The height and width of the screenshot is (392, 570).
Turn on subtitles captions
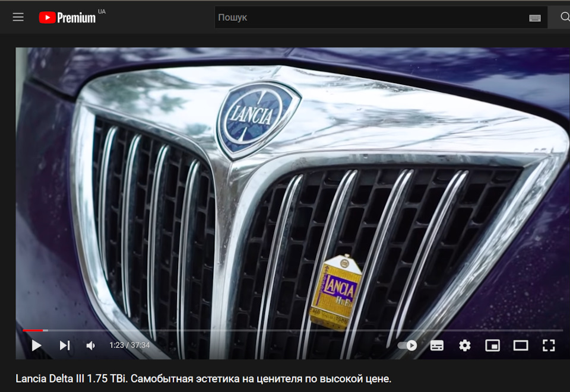[x=436, y=346]
